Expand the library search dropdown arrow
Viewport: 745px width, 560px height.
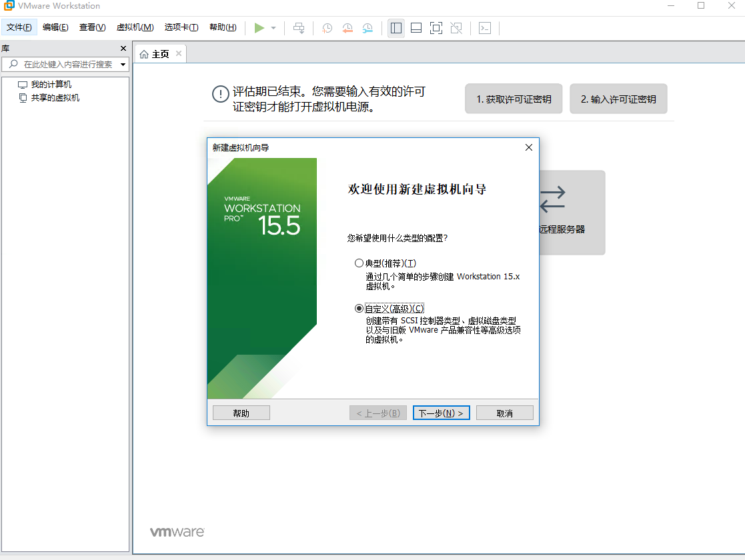[123, 65]
